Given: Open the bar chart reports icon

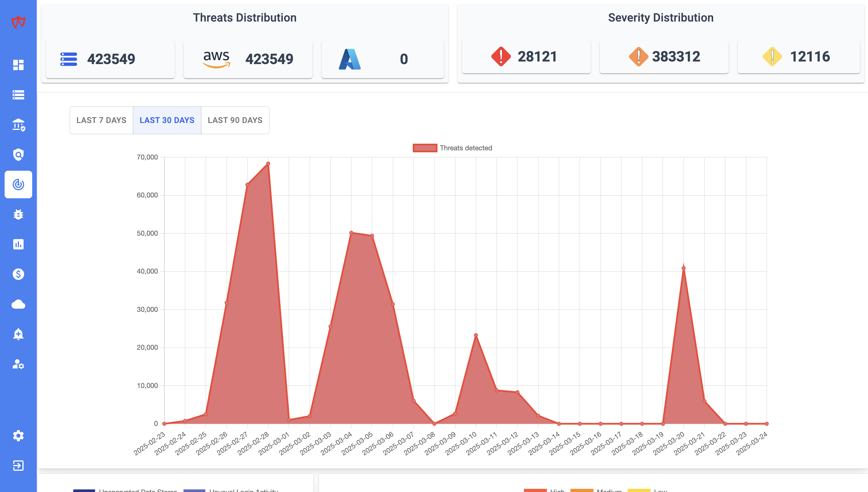Looking at the screenshot, I should click(18, 244).
